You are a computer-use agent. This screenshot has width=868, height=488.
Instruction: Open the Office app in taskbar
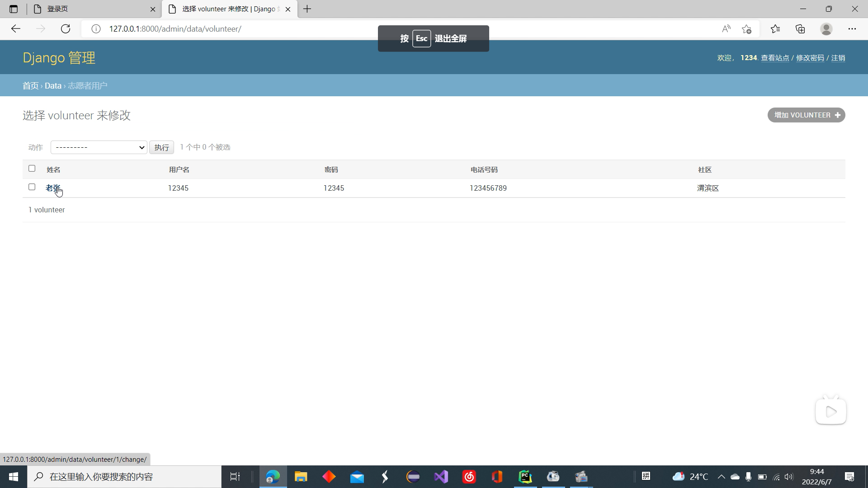(497, 477)
